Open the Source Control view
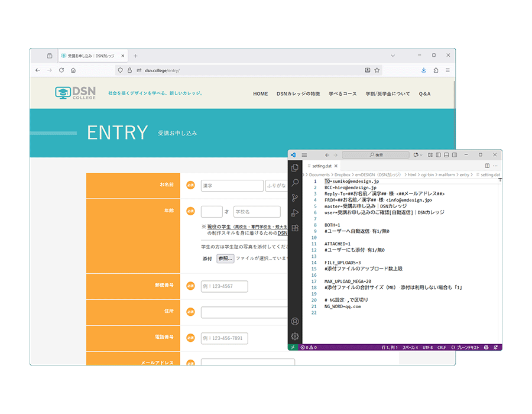Image resolution: width=532 pixels, height=414 pixels. (295, 198)
